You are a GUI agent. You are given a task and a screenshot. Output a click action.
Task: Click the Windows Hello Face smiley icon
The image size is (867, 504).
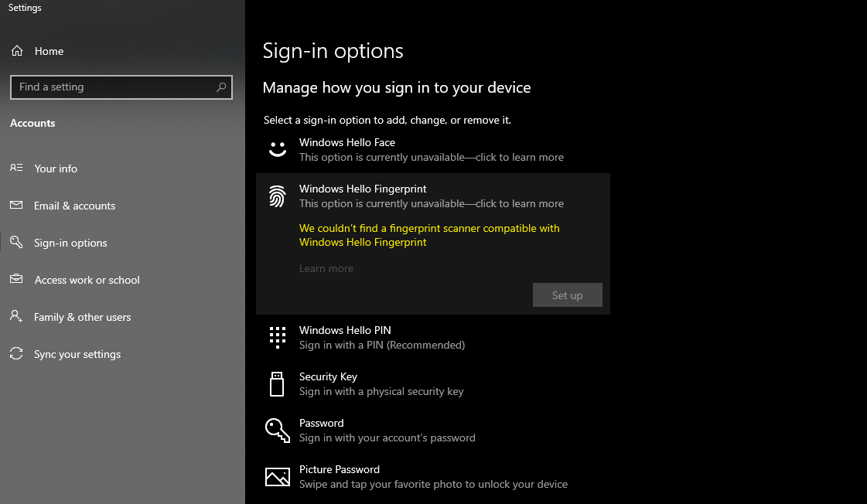(278, 149)
